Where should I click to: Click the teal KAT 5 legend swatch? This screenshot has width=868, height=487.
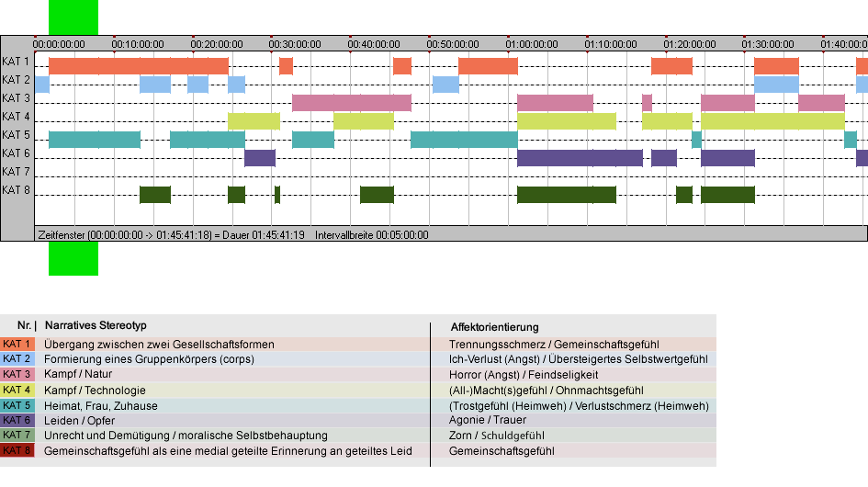[x=17, y=405]
